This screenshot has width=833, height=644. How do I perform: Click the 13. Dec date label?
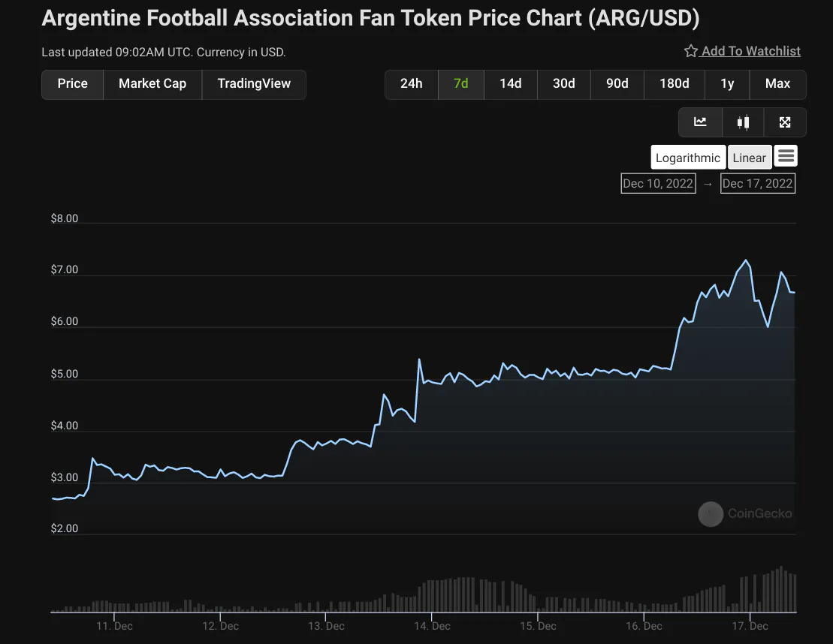pos(326,626)
